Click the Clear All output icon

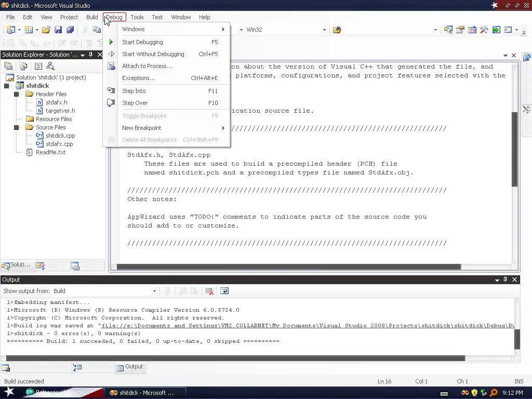[209, 291]
